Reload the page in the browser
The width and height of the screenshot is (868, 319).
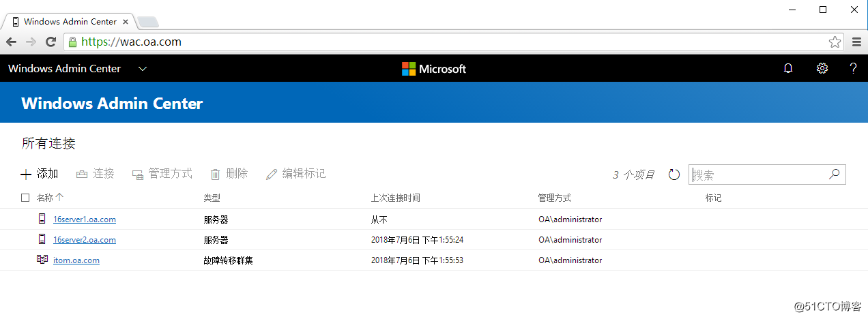tap(50, 42)
